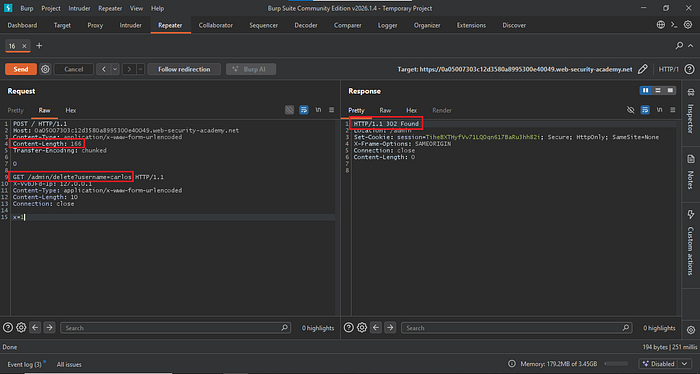Open the Intruder menu
Screen dimensions: 700x374
79,8
